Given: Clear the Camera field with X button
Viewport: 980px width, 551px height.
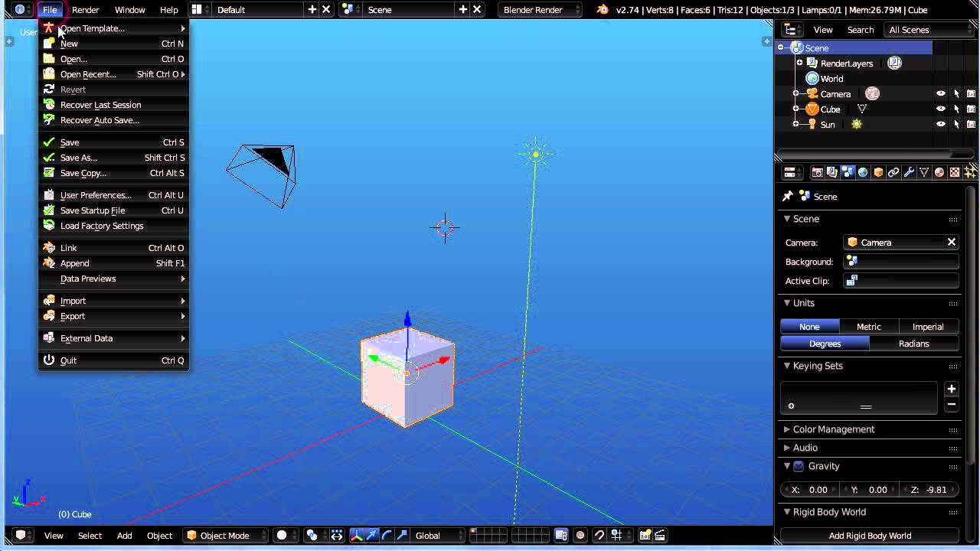Looking at the screenshot, I should [x=952, y=243].
